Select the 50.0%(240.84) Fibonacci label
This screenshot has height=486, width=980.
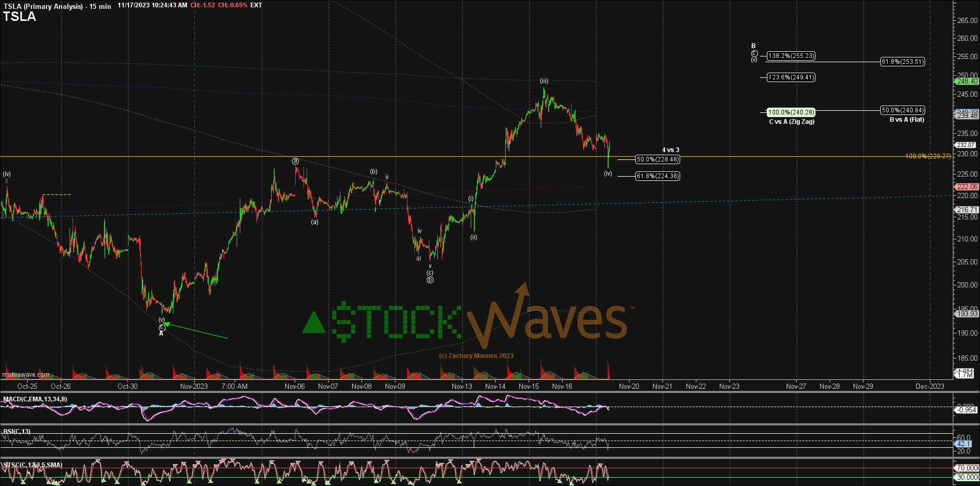[x=903, y=110]
